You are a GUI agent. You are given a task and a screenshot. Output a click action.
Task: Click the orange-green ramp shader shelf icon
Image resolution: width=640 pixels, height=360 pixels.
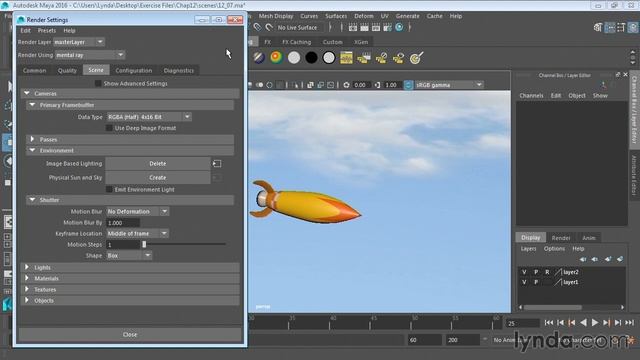[276, 58]
